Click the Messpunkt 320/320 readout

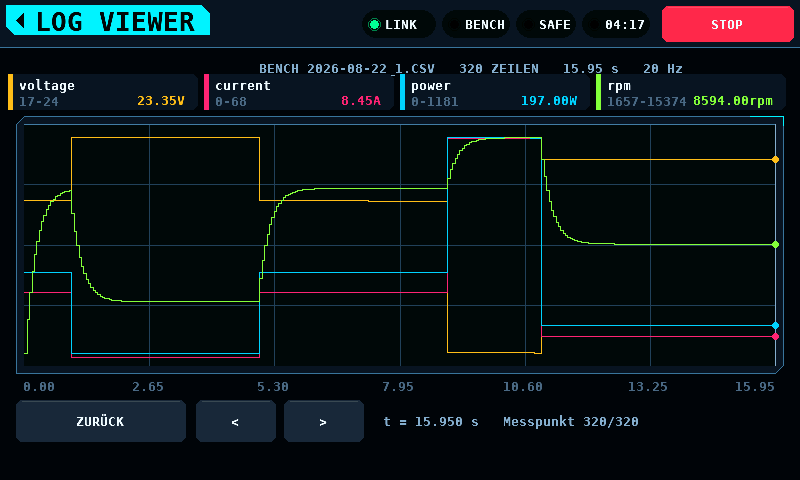click(x=570, y=421)
